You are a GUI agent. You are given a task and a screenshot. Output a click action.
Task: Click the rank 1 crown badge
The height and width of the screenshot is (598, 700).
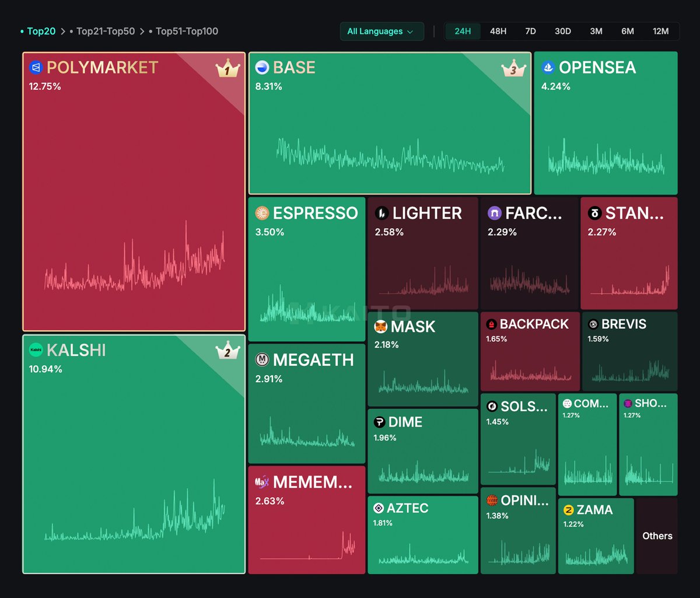click(x=228, y=69)
